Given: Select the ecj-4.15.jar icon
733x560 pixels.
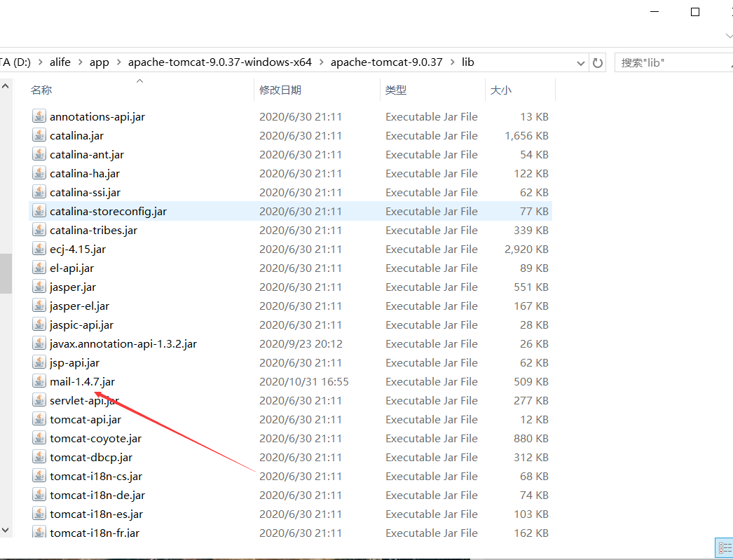Looking at the screenshot, I should tap(39, 249).
